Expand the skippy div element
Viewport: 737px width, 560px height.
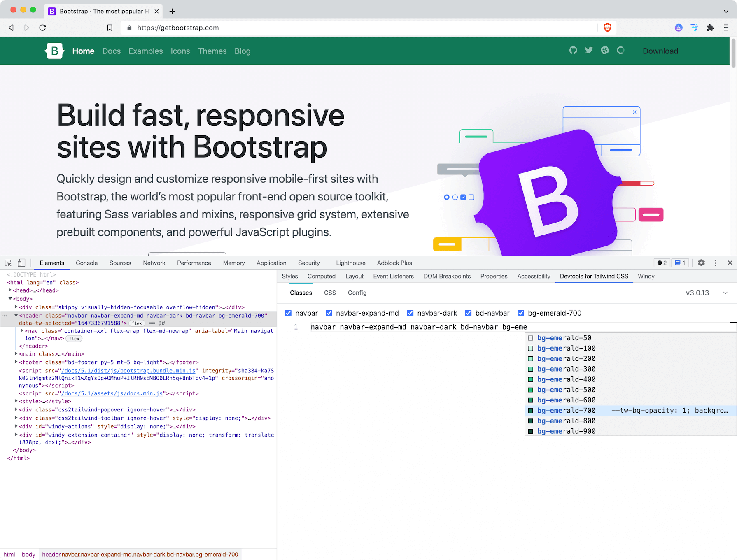(x=16, y=307)
